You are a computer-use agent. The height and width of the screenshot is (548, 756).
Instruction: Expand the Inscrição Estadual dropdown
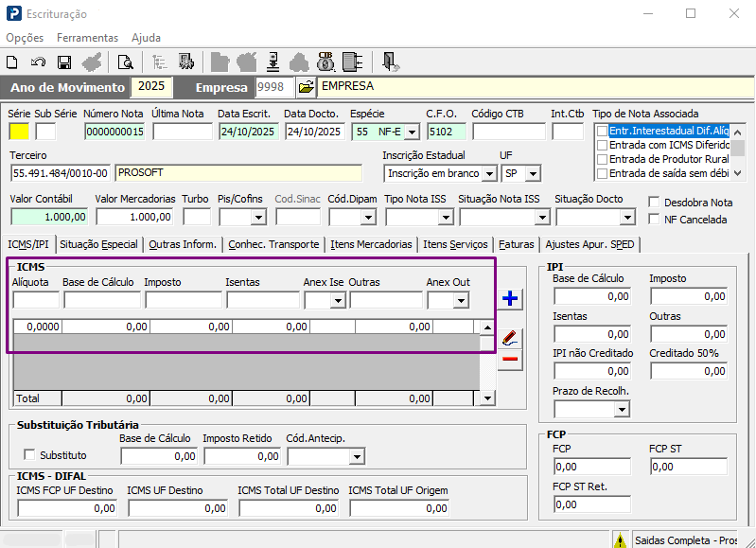pos(489,174)
